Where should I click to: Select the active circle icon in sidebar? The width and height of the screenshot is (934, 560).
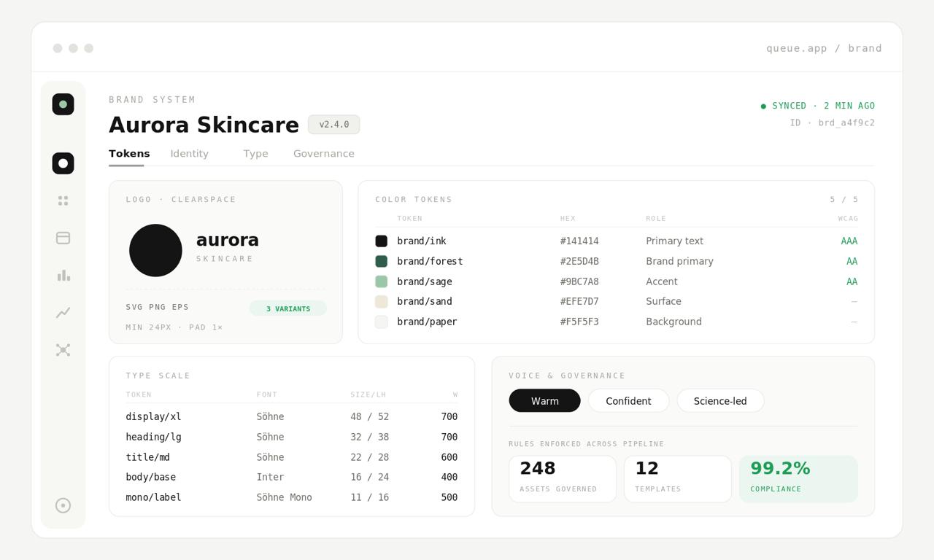click(63, 163)
